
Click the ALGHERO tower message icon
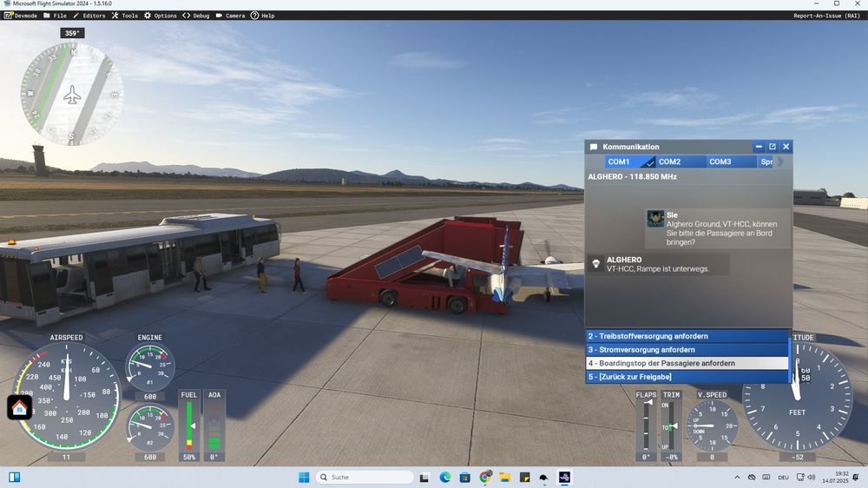point(595,264)
